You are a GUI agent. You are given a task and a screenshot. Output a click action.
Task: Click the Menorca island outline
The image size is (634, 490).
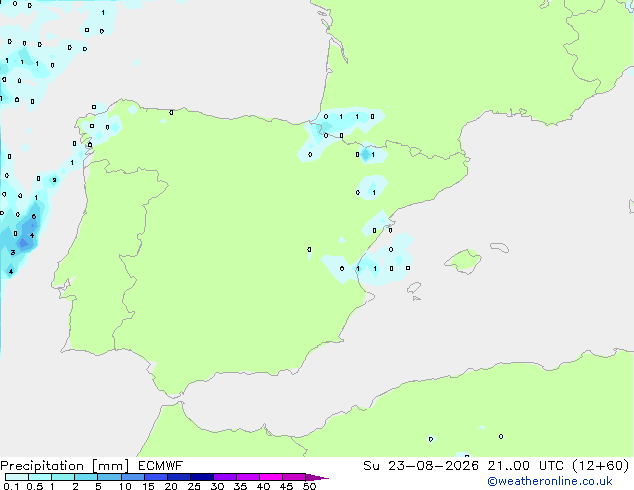500,247
